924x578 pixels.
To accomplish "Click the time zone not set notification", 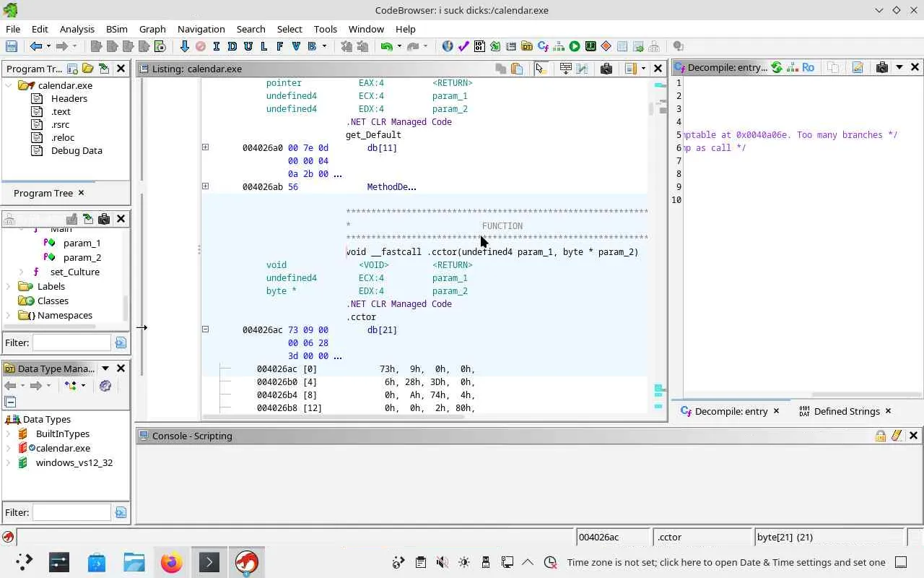I will [x=725, y=562].
